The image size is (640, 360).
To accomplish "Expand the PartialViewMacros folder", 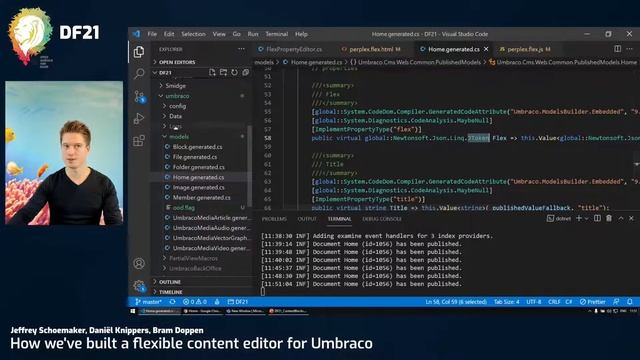I will coord(193,258).
